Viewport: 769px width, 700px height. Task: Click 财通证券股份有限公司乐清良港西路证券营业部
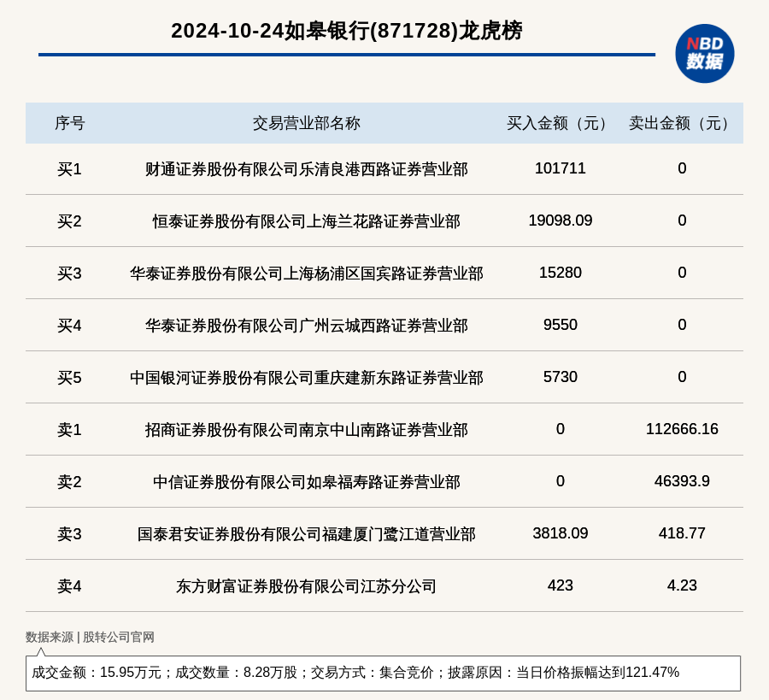click(307, 169)
